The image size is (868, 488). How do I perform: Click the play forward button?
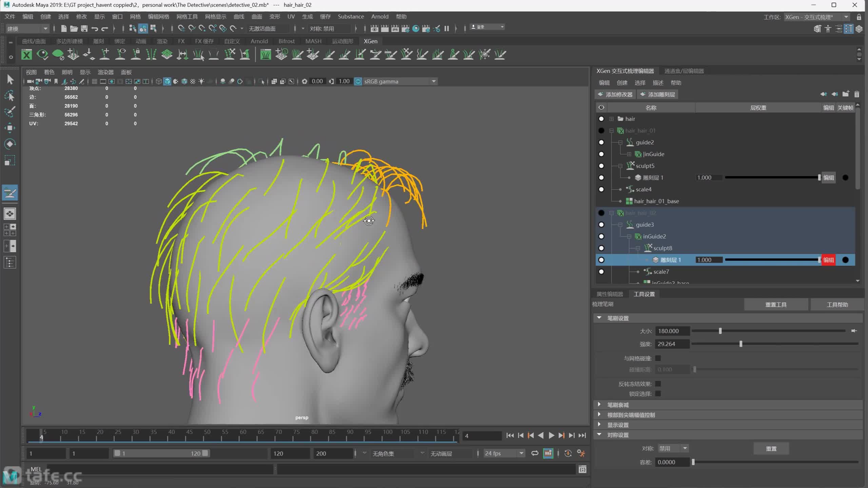point(551,435)
